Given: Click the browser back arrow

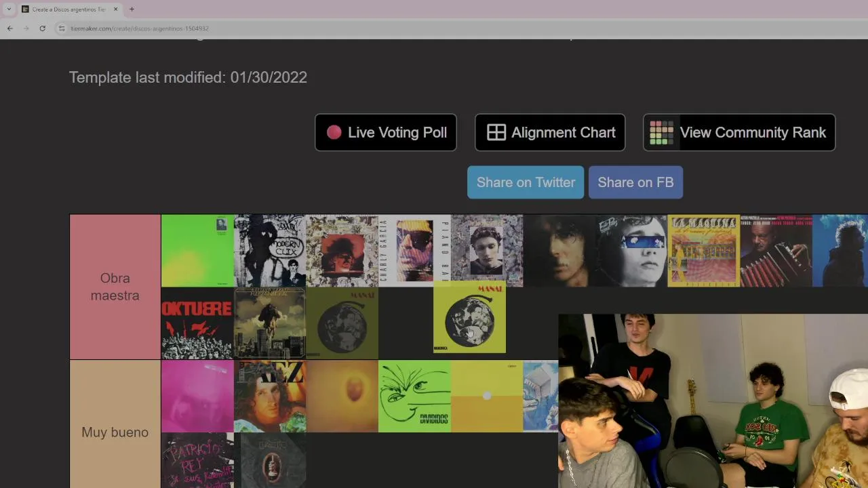Looking at the screenshot, I should point(9,28).
